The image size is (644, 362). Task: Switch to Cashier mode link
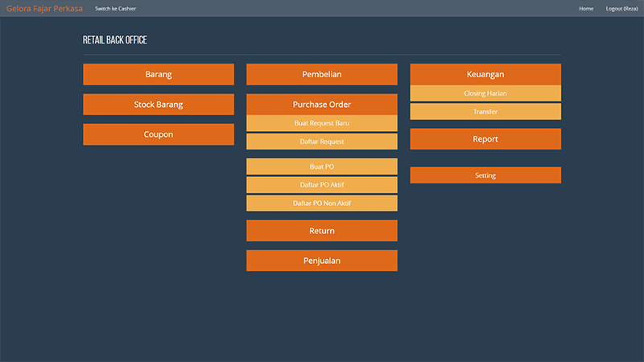pos(115,8)
